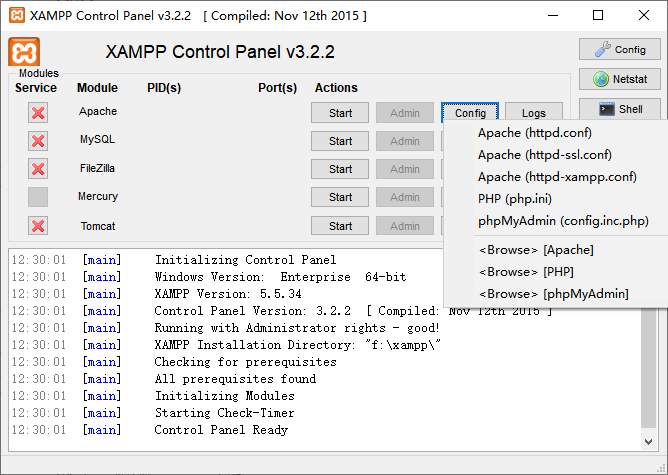Click the log scrollbar down arrow
The width and height of the screenshot is (668, 475).
click(648, 442)
